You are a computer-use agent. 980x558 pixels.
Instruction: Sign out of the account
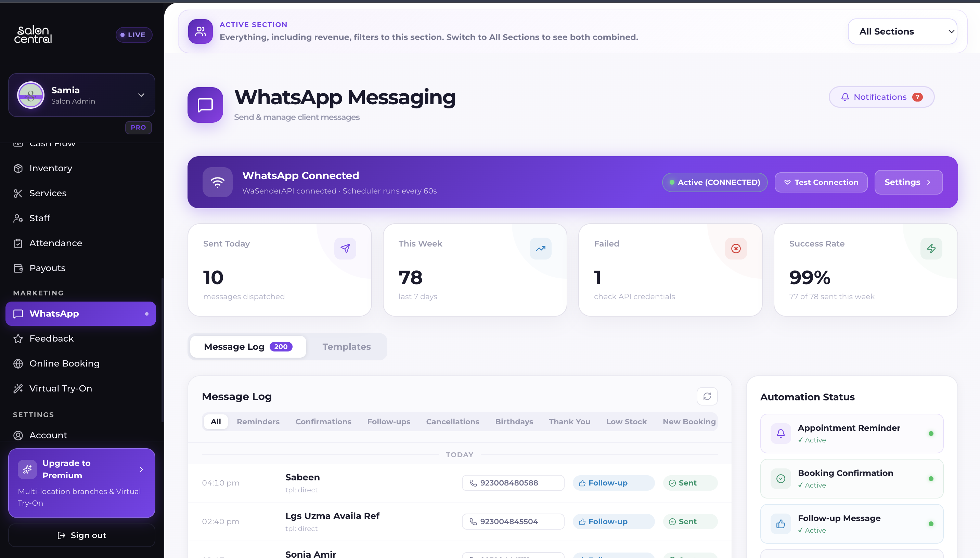pos(82,535)
